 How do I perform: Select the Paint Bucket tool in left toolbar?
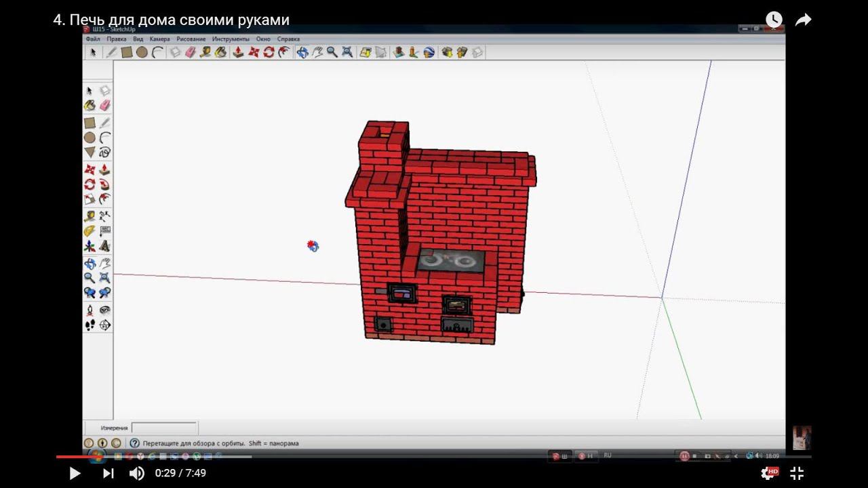coord(90,106)
